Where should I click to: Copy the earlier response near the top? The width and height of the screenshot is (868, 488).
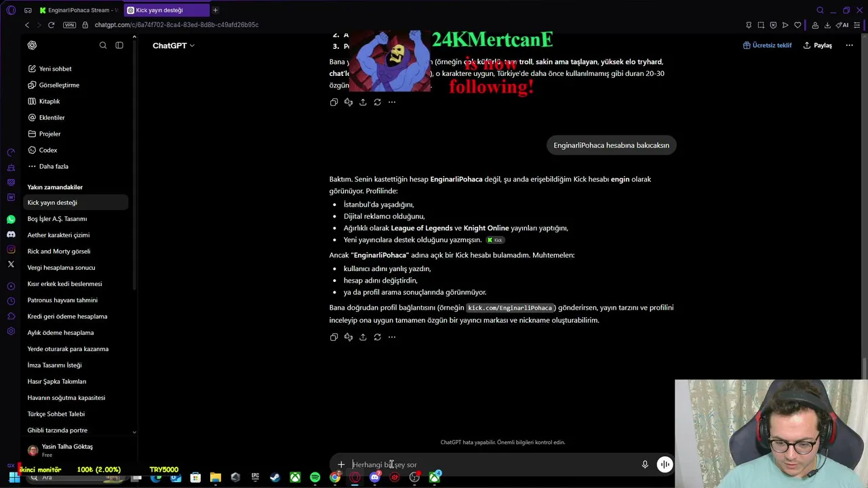click(334, 102)
